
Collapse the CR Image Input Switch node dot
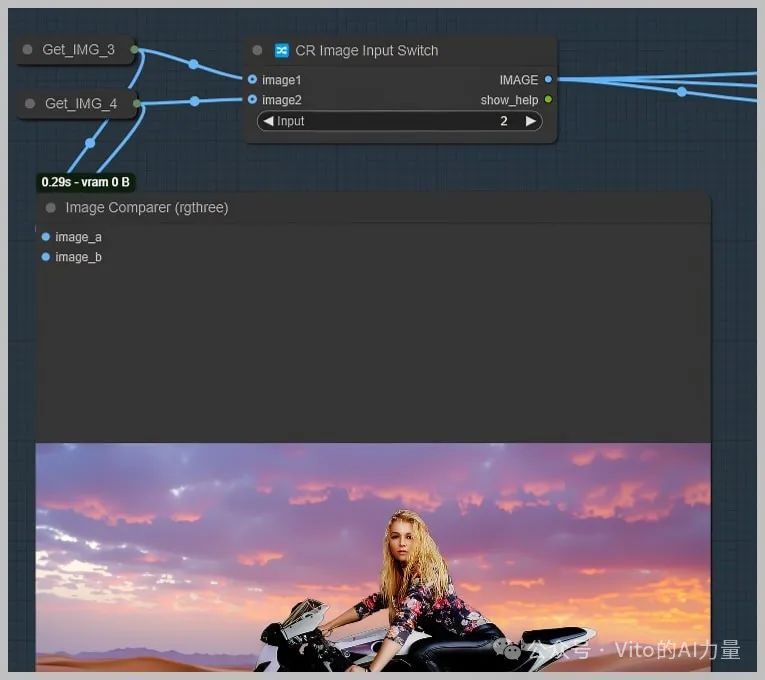point(257,50)
